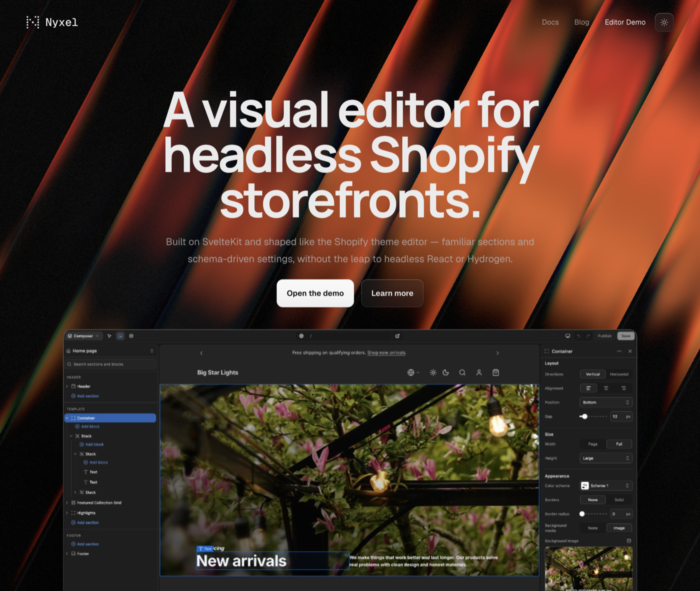Select the Featured Collection Grid section
Viewport: 700px width, 591px height.
99,503
